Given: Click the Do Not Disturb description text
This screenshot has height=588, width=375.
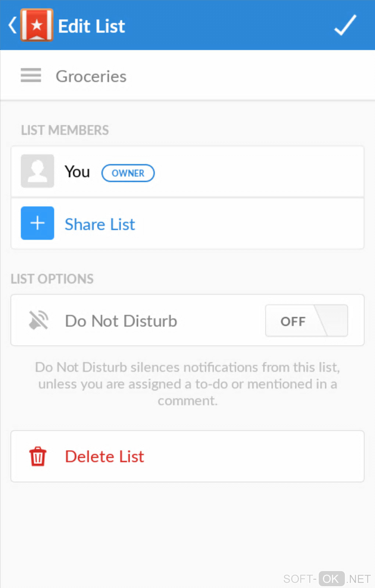Looking at the screenshot, I should click(x=187, y=384).
